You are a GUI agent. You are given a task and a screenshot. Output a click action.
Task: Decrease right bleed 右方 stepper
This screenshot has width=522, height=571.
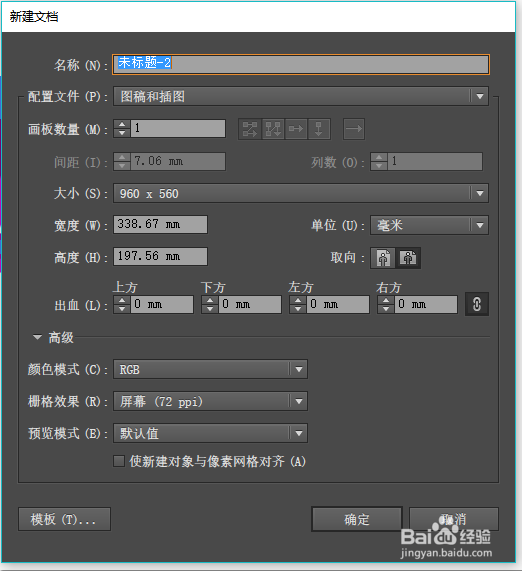(386, 309)
